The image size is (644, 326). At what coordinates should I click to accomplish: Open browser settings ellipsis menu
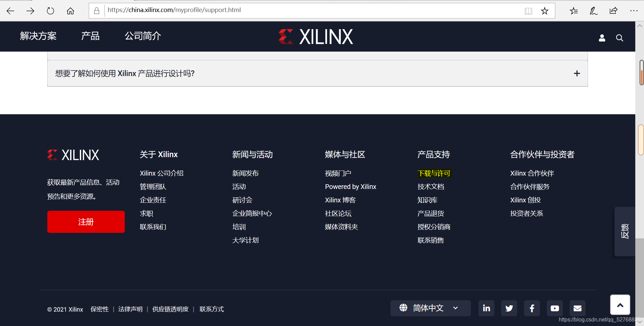click(634, 11)
